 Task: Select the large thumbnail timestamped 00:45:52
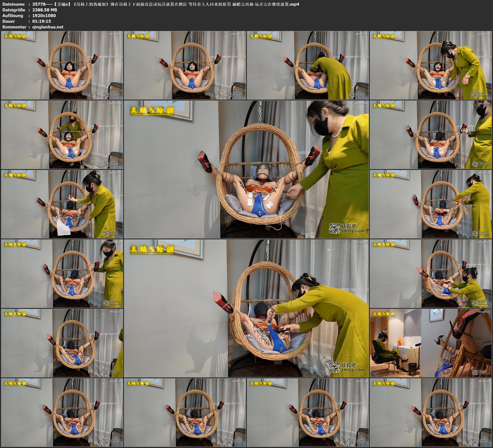(246, 308)
